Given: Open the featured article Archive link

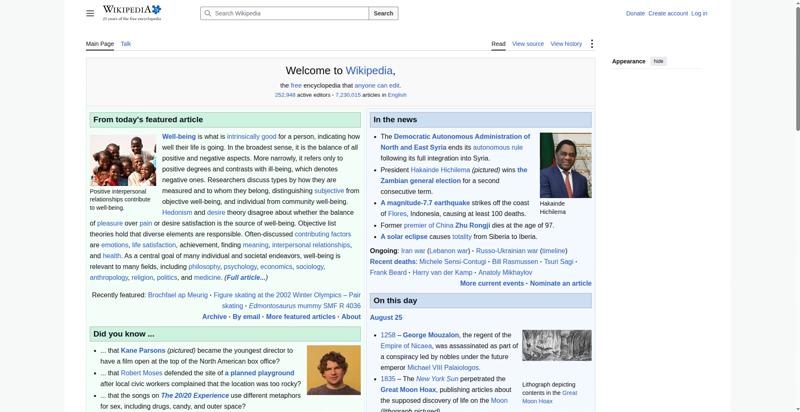Looking at the screenshot, I should (214, 317).
